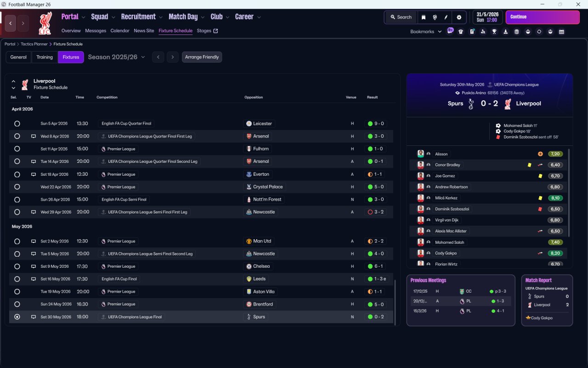Click Mohamed Salah's portrait in the lineup
This screenshot has width=588, height=368.
(420, 242)
